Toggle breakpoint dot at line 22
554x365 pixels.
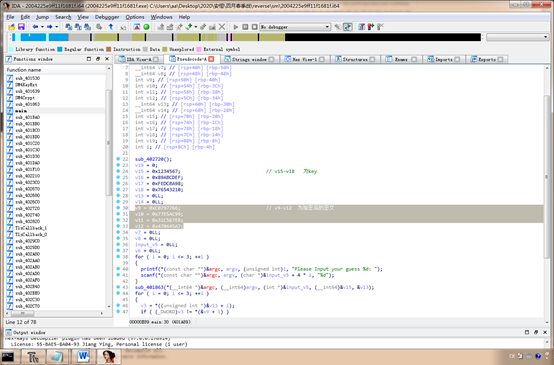(118, 159)
